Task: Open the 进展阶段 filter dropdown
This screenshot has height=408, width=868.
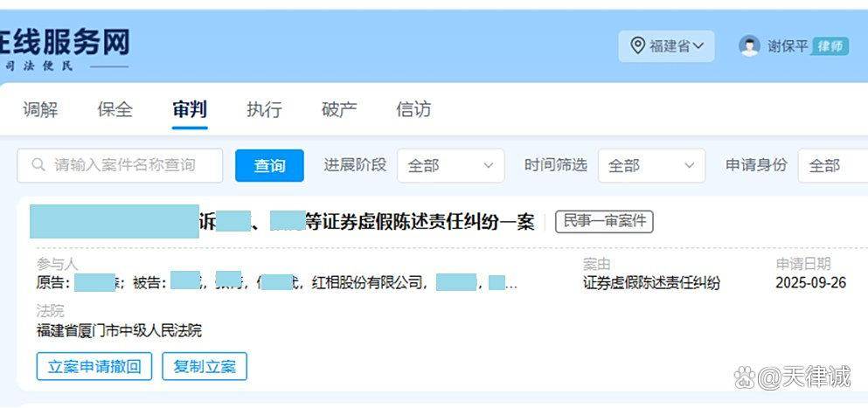Action: coord(450,165)
